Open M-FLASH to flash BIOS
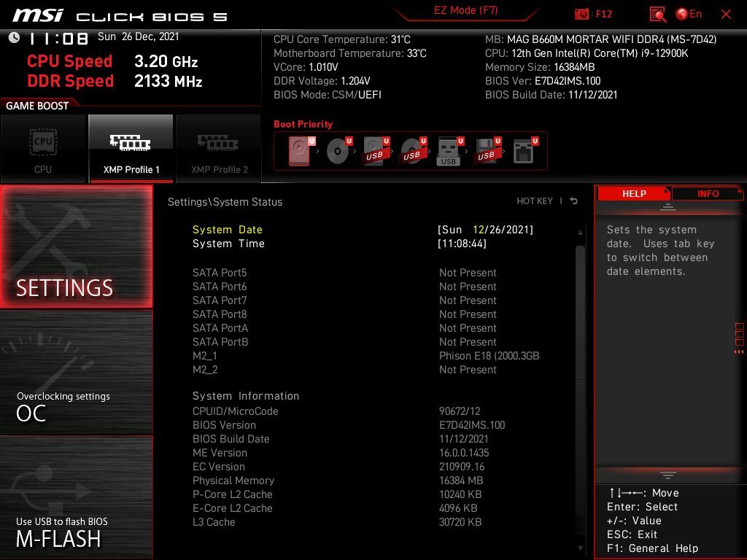747x560 pixels. click(77, 497)
